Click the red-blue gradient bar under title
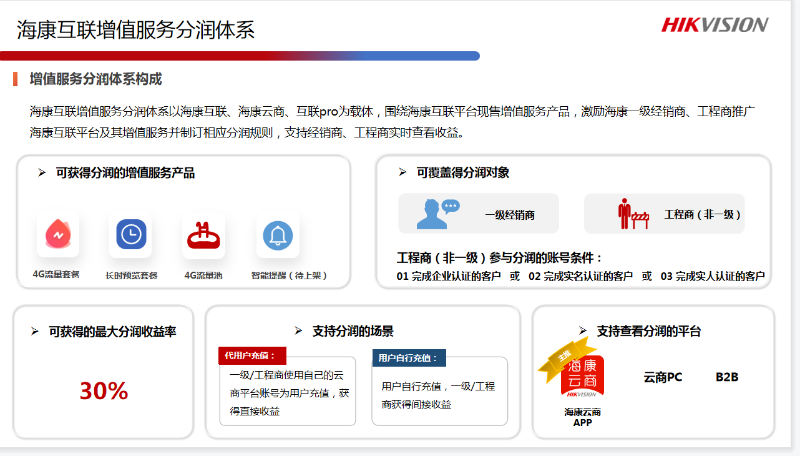The width and height of the screenshot is (800, 456). (x=240, y=56)
